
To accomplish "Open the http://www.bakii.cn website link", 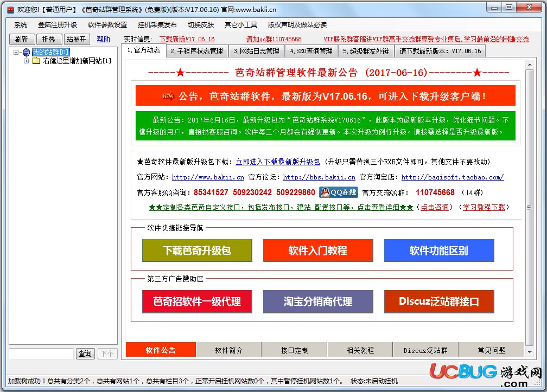I will click(x=208, y=177).
